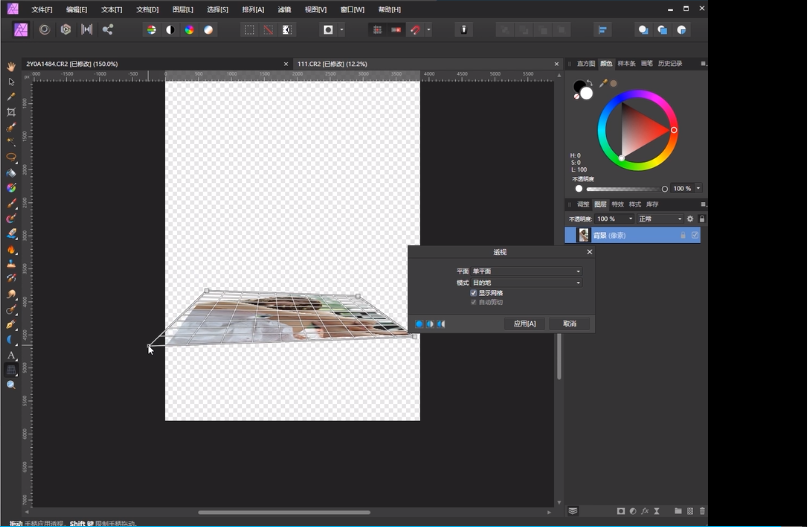This screenshot has width=808, height=527.
Task: Select the Paint Mixer Brush tool
Action: point(11,218)
